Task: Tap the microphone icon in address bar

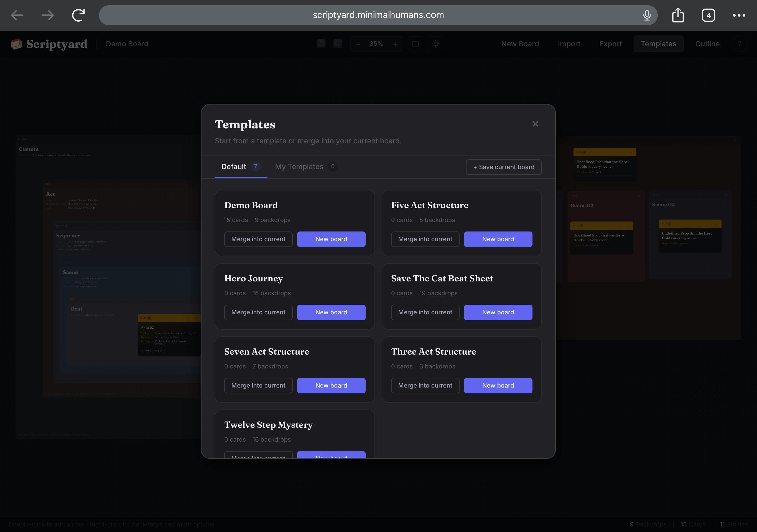Action: (647, 15)
